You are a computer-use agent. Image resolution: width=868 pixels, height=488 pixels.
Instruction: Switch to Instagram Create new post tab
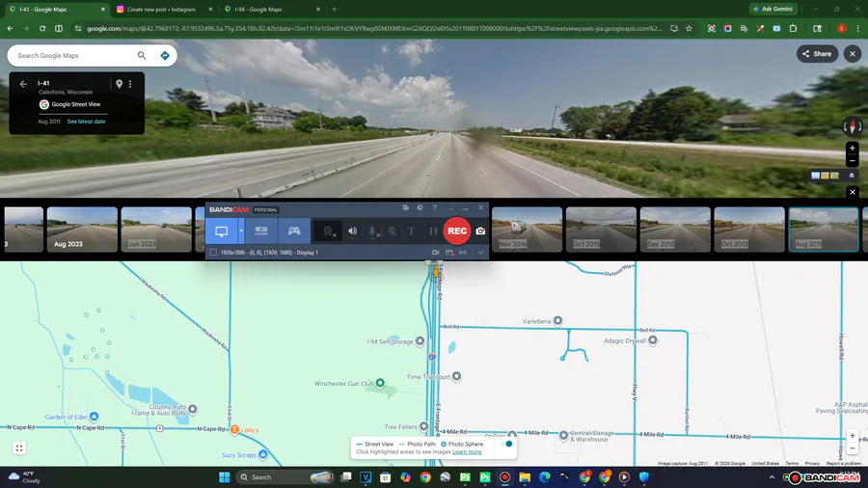pos(162,10)
